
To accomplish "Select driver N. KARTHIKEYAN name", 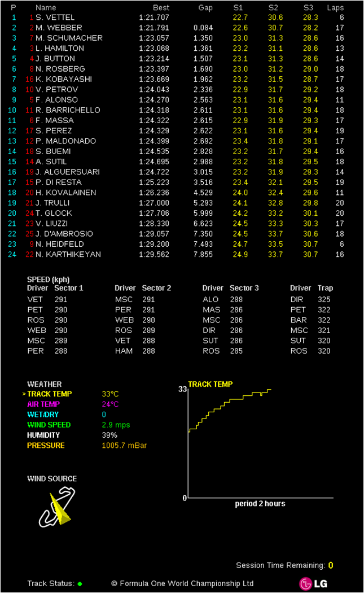I will point(68,255).
